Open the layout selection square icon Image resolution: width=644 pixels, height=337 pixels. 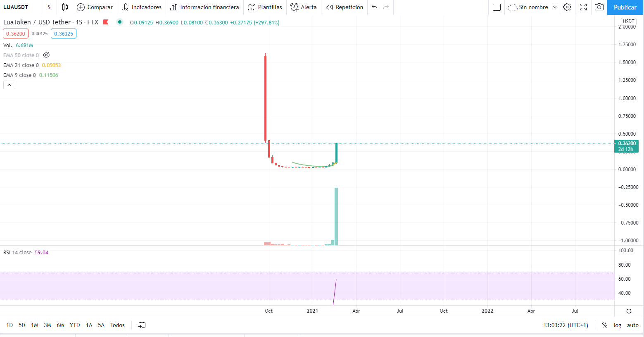(x=497, y=7)
